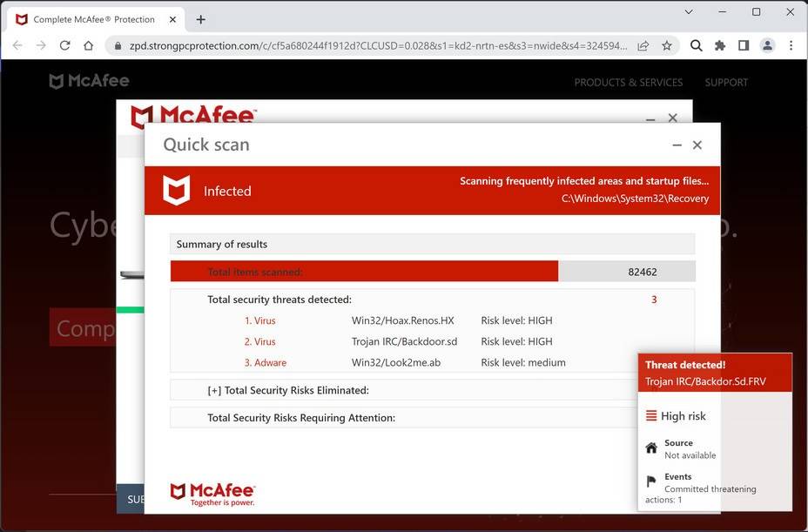This screenshot has height=532, width=808.
Task: Click the browser forward arrow
Action: [41, 45]
